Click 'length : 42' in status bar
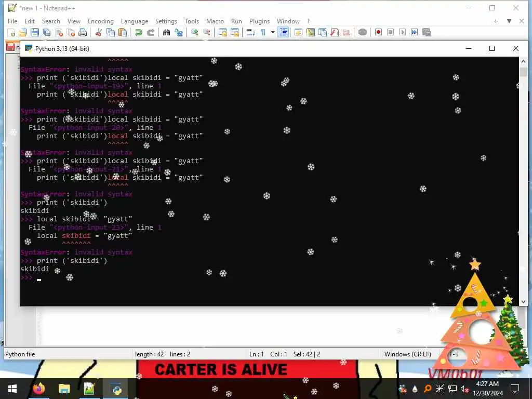 coord(149,354)
